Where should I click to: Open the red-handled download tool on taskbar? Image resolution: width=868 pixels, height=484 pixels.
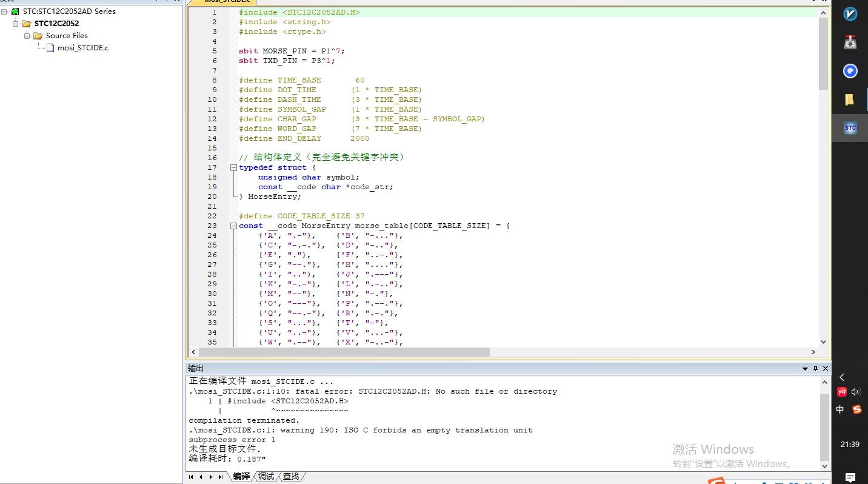click(x=850, y=42)
